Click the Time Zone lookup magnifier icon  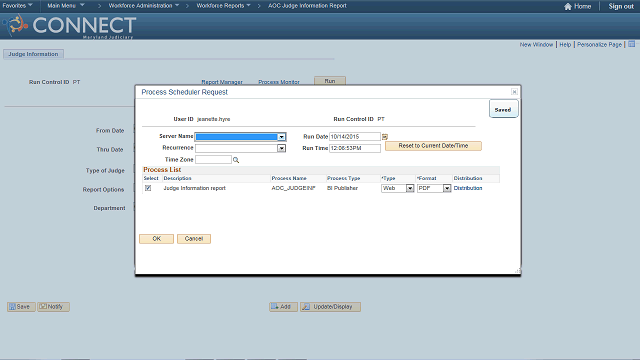[x=236, y=160]
